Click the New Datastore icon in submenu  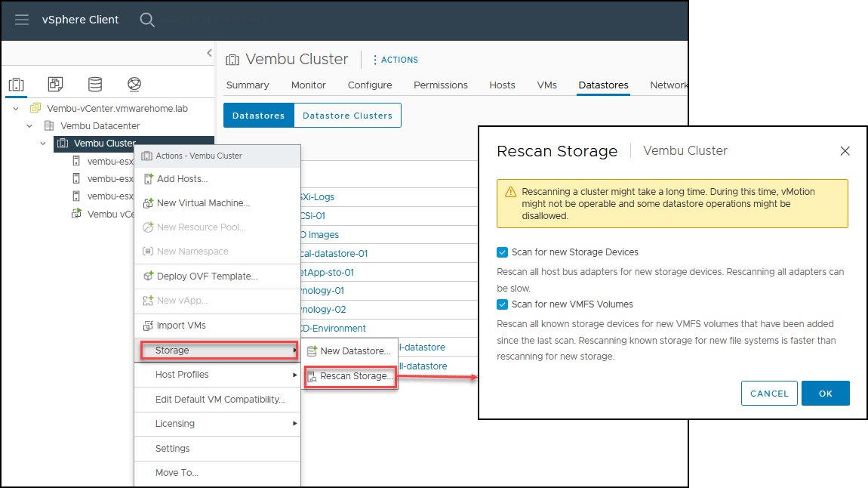pos(312,351)
